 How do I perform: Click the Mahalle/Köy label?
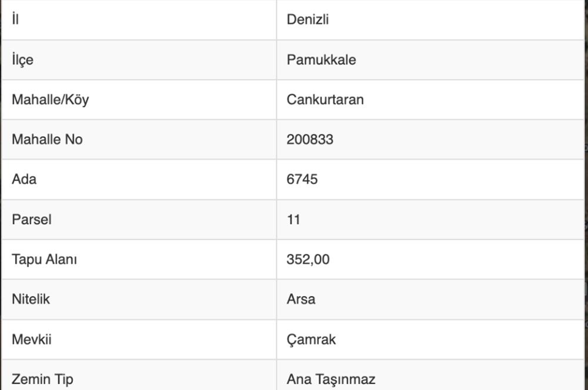click(50, 100)
